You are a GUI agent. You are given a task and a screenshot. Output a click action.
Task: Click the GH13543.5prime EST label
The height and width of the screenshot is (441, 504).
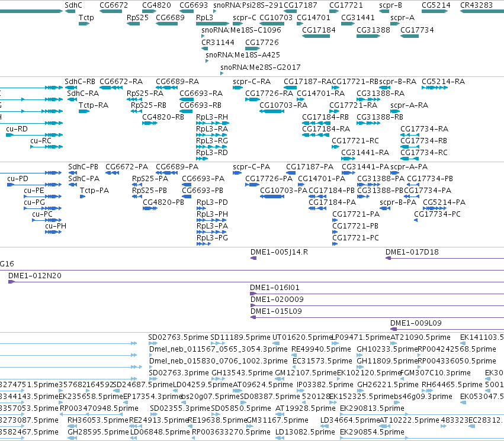point(242,373)
